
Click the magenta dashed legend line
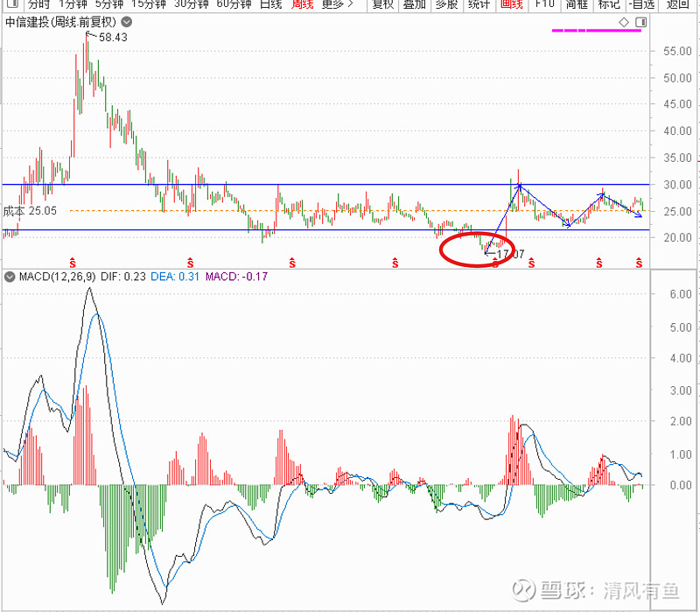point(597,31)
